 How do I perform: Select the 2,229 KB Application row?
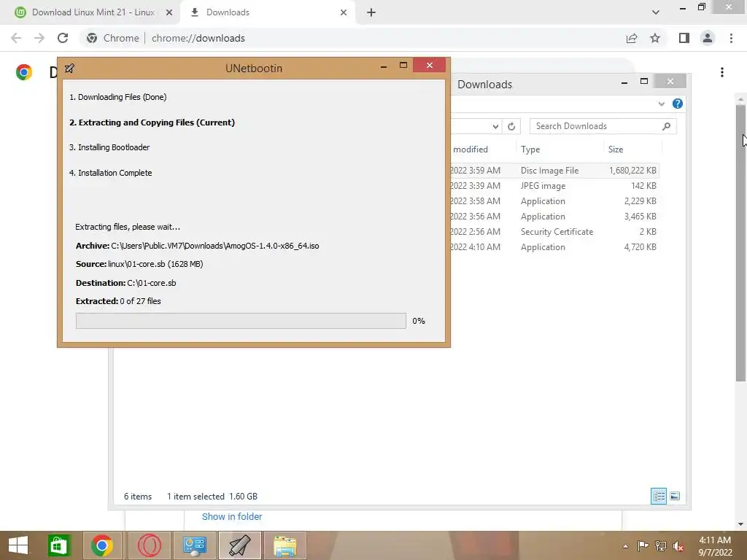[555, 201]
